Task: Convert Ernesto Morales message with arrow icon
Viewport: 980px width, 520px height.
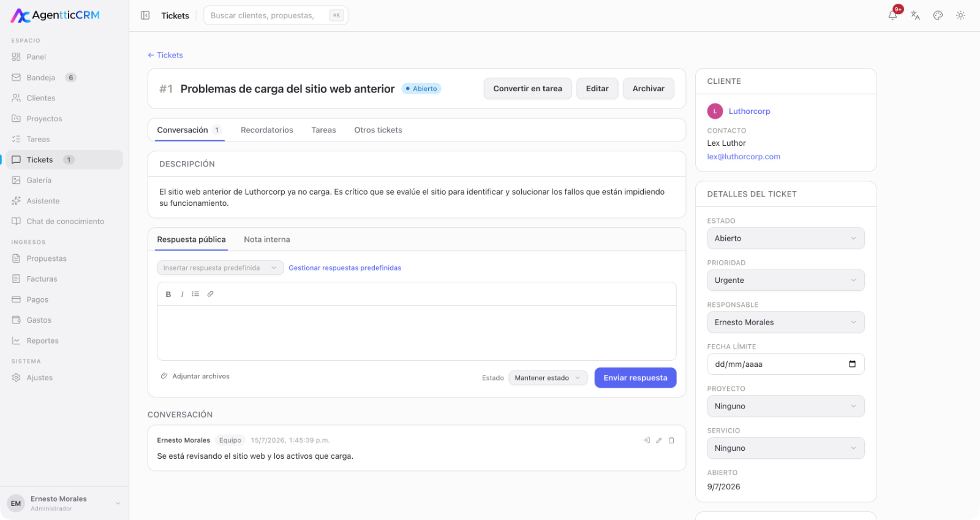Action: click(647, 440)
